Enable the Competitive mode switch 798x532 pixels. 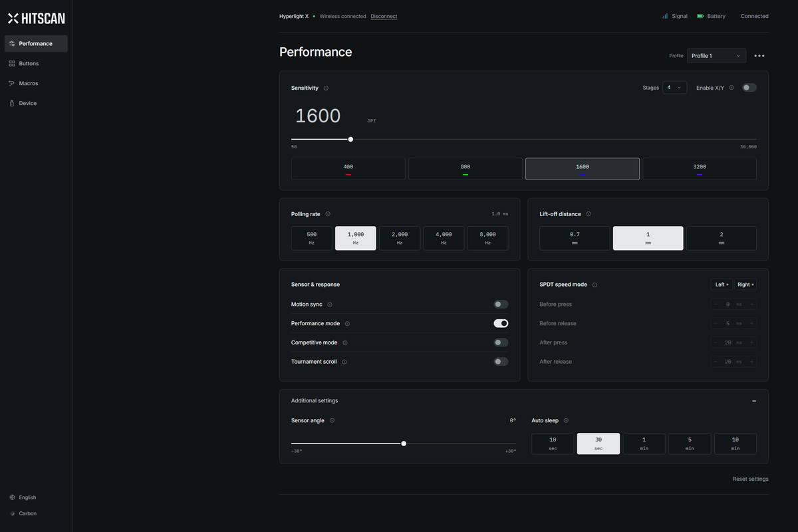pos(501,342)
